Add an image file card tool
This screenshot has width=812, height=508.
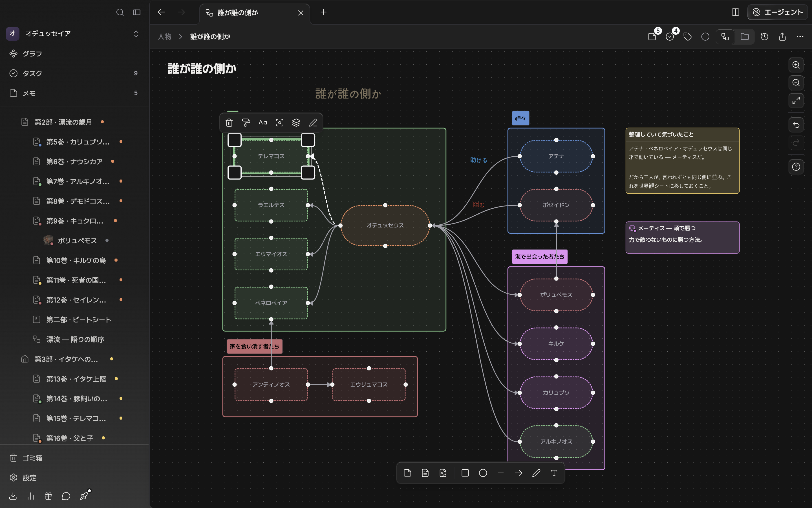(443, 473)
